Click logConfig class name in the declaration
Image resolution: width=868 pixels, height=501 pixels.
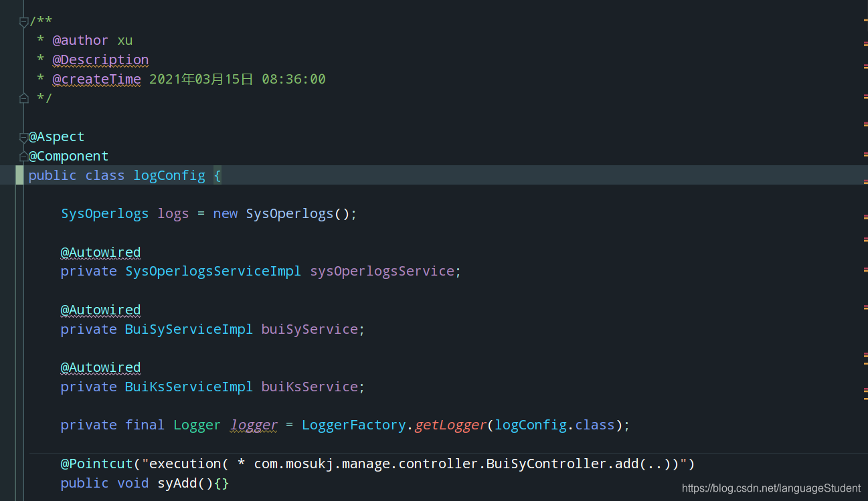pos(169,175)
